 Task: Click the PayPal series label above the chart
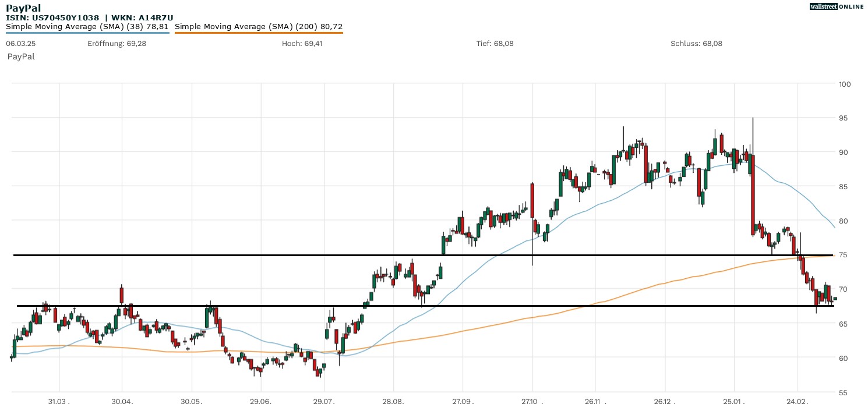(x=21, y=56)
